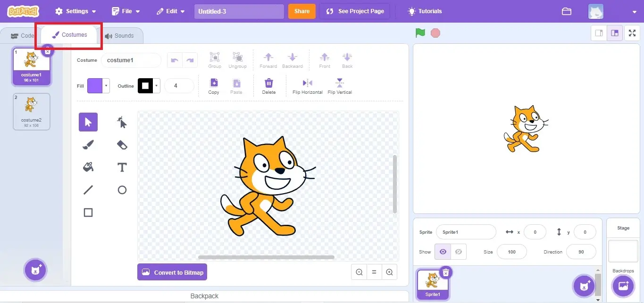The width and height of the screenshot is (644, 303).
Task: Click the Ungroup icon
Action: (237, 60)
